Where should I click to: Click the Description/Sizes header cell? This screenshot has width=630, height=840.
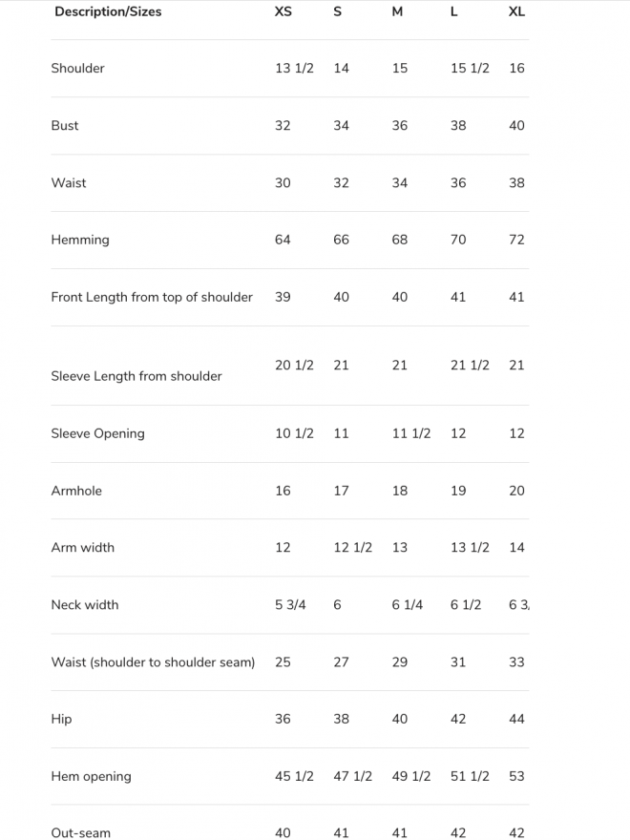click(108, 11)
